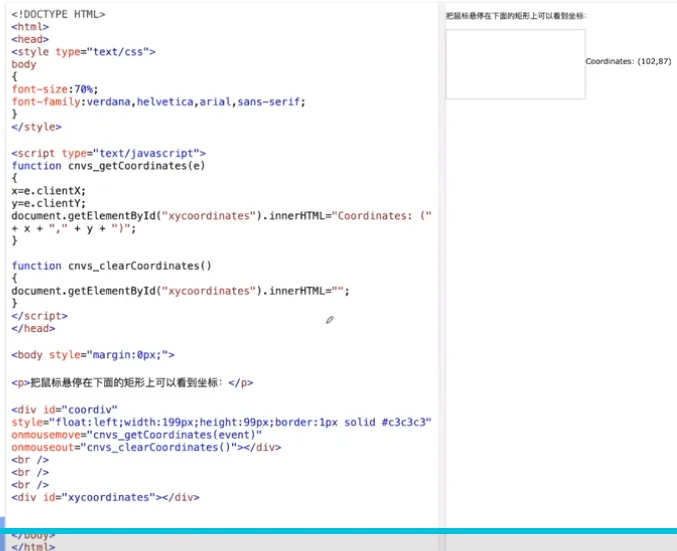
Task: Click the coordinate rectangle in the preview pane
Action: [x=516, y=64]
